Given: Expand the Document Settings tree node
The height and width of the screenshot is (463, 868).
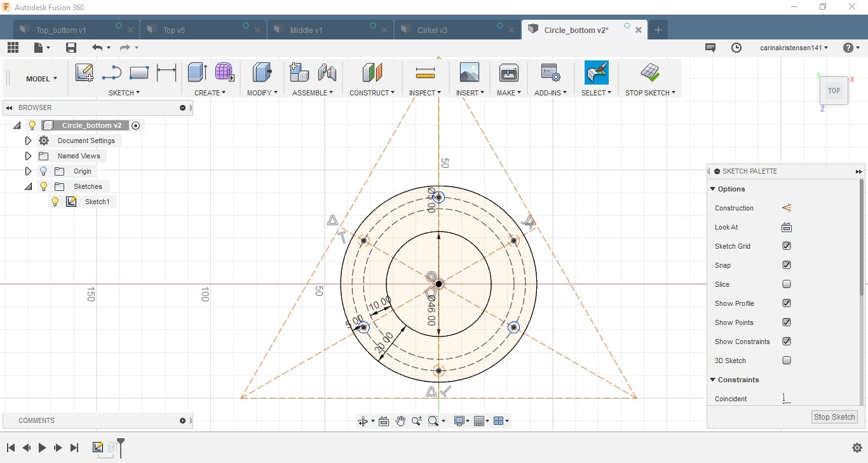Looking at the screenshot, I should coord(28,141).
